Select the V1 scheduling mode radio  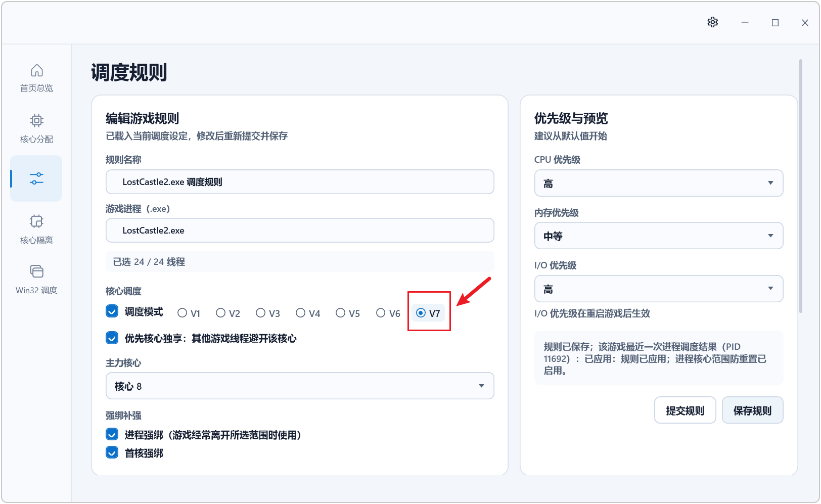(x=183, y=313)
